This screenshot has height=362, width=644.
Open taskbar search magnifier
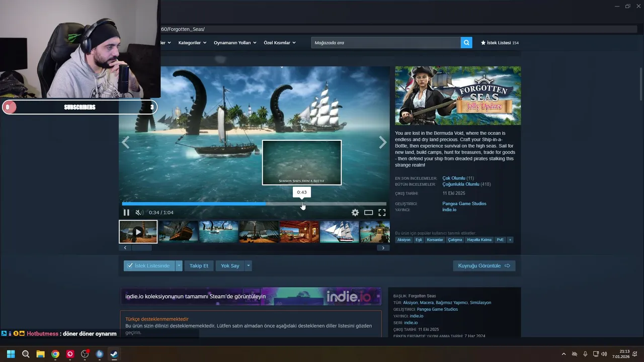coord(26,354)
